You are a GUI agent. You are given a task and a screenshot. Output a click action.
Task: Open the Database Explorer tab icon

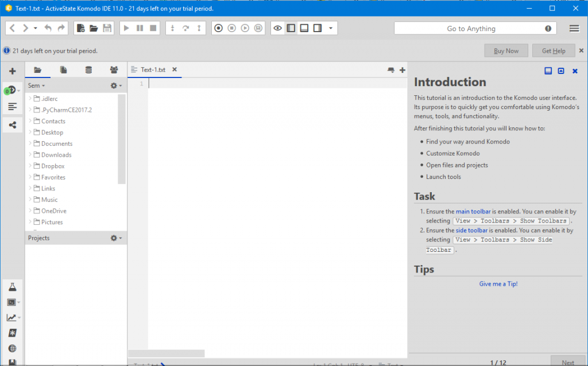(x=88, y=69)
